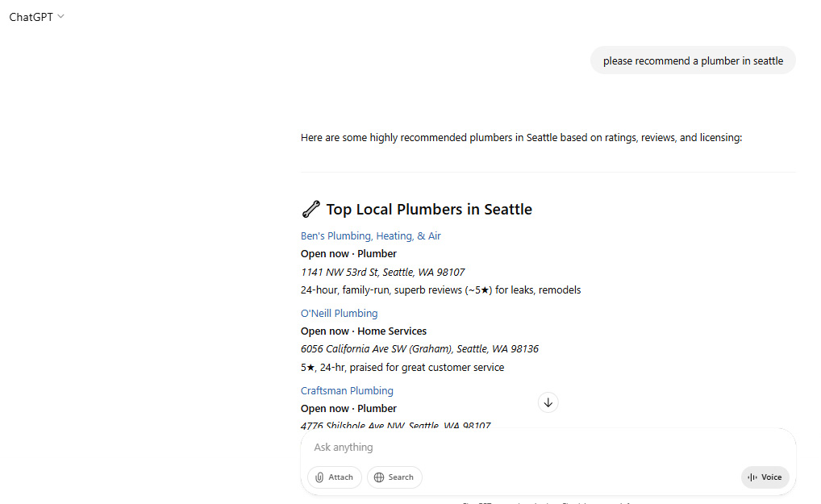Click the Search globe button
The height and width of the screenshot is (504, 821).
point(394,477)
